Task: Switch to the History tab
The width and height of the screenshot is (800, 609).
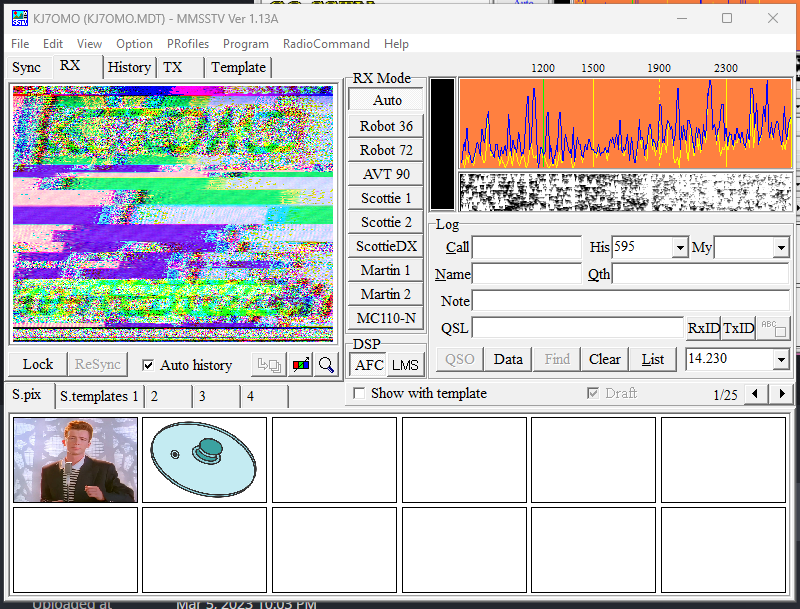Action: click(129, 67)
